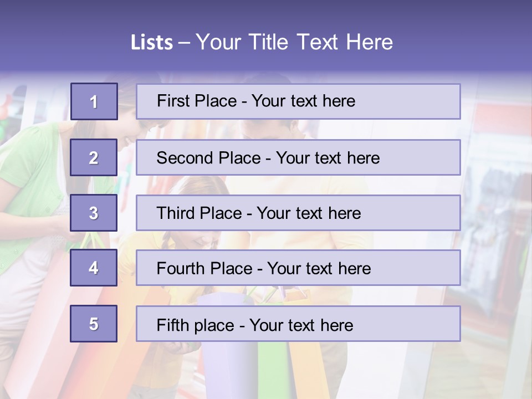
Task: Select the Third Place text bar
Action: pyautogui.click(x=298, y=213)
